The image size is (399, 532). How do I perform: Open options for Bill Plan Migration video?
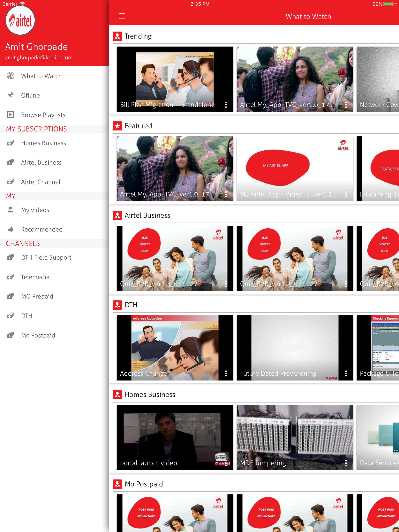pyautogui.click(x=226, y=105)
